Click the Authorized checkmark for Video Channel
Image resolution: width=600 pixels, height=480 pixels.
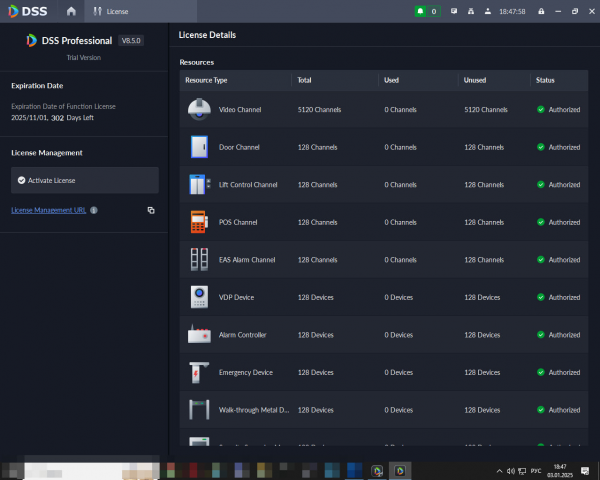541,109
